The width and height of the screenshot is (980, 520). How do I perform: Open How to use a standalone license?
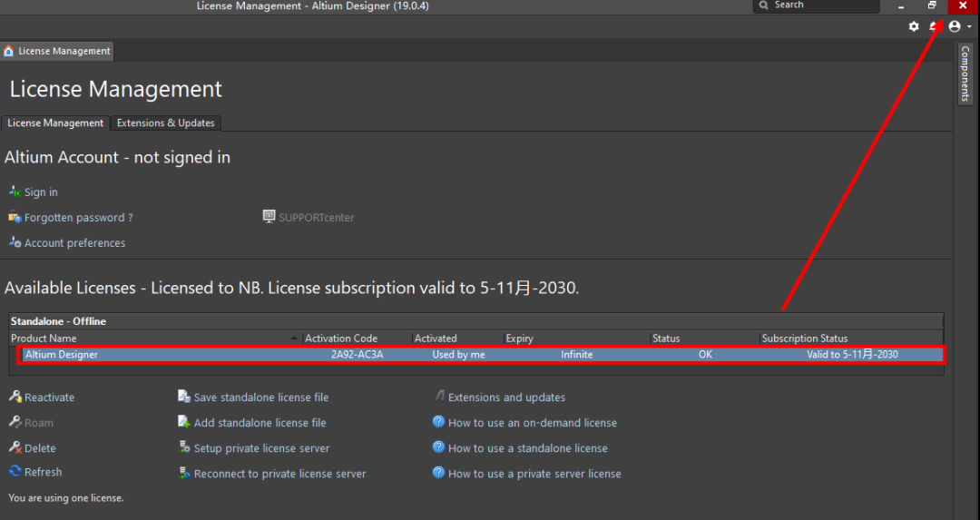click(528, 448)
